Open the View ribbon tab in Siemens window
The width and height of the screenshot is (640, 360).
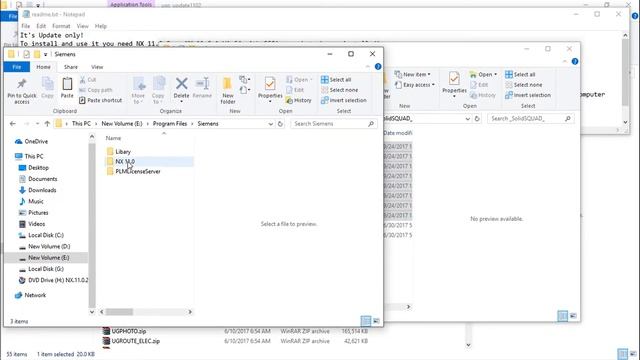tap(97, 67)
